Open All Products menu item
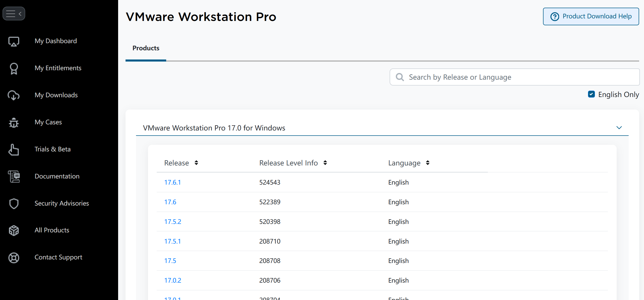 pos(52,230)
